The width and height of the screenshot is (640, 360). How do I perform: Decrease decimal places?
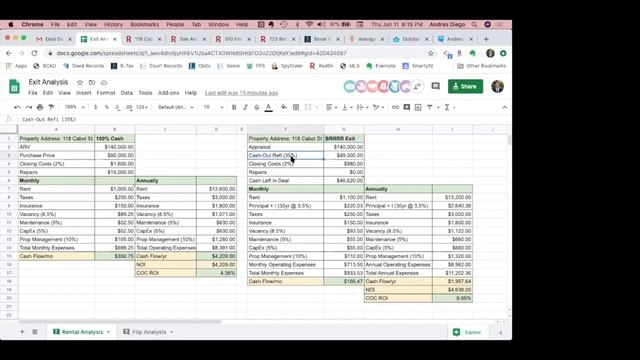(x=118, y=107)
